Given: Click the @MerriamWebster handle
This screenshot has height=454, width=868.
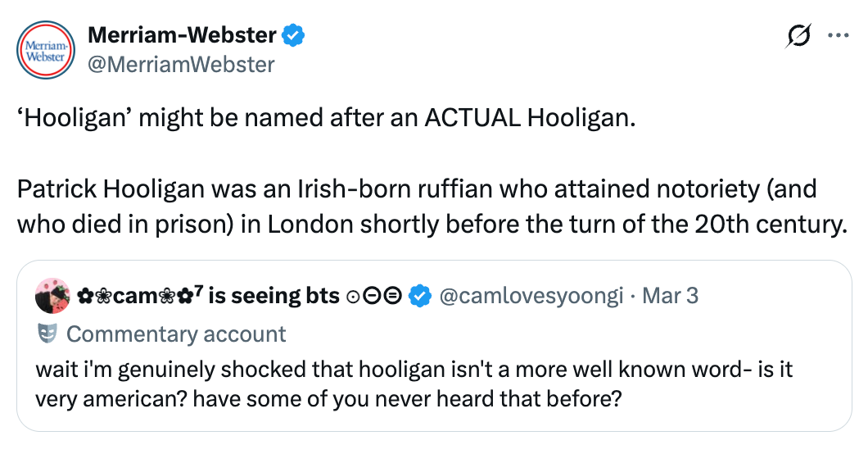Looking at the screenshot, I should (x=181, y=64).
